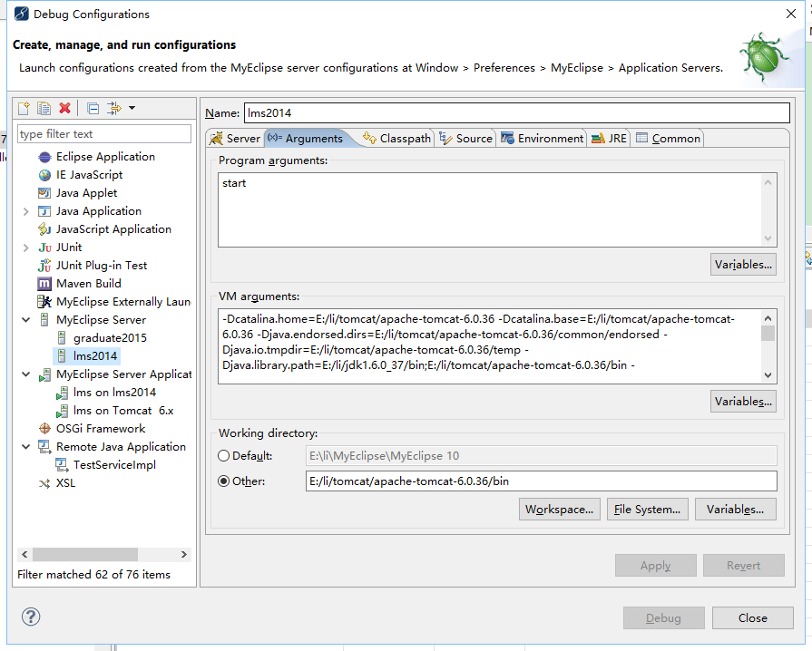Click Variables button under Program arguments
Viewport: 812px width, 651px height.
coord(743,265)
